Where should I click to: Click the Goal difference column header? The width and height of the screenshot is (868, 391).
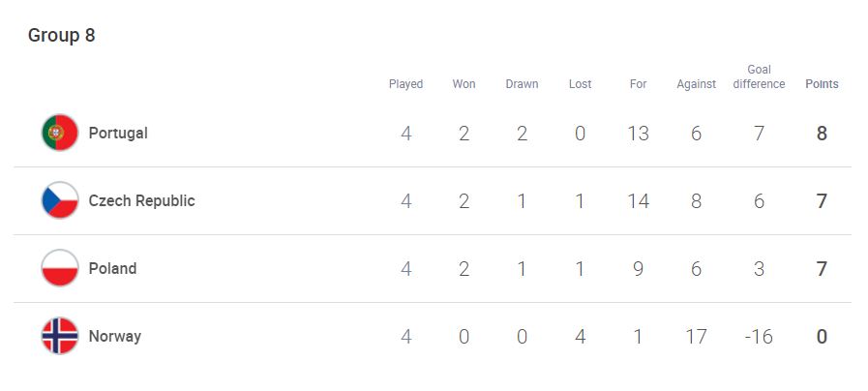click(759, 77)
